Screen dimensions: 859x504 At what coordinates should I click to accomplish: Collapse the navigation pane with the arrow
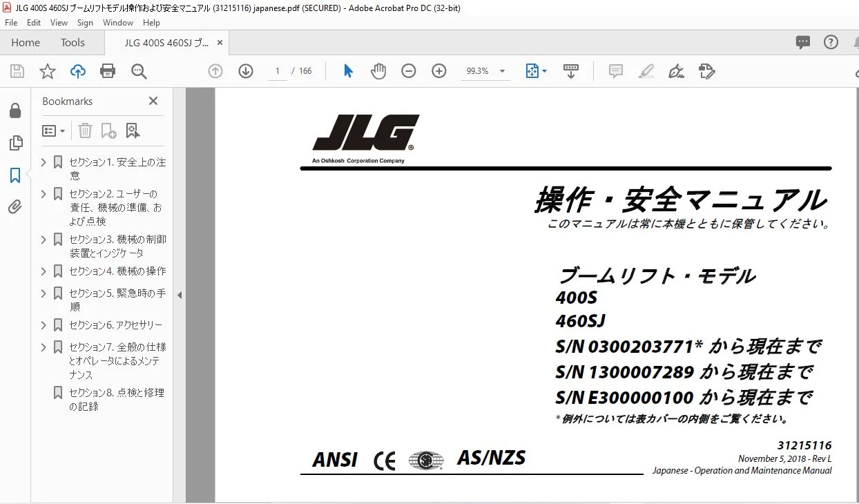[x=180, y=295]
